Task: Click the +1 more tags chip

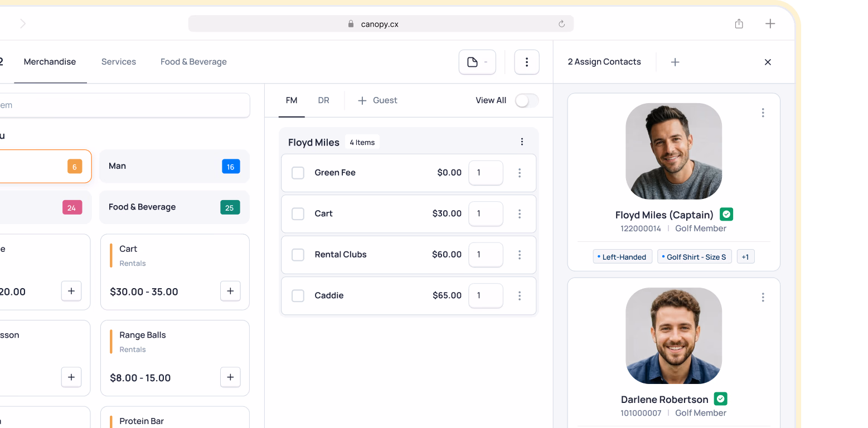Action: [x=745, y=257]
